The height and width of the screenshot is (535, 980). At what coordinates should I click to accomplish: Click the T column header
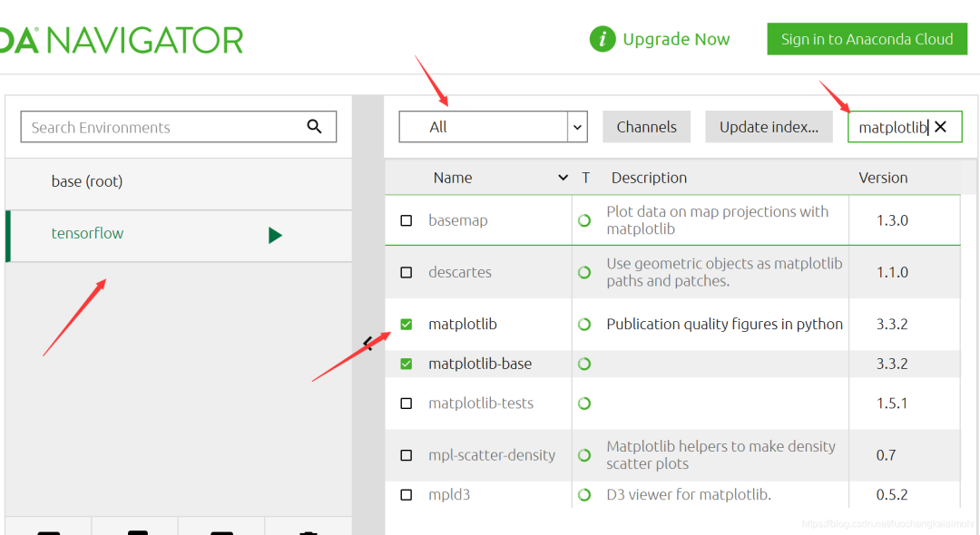(585, 178)
